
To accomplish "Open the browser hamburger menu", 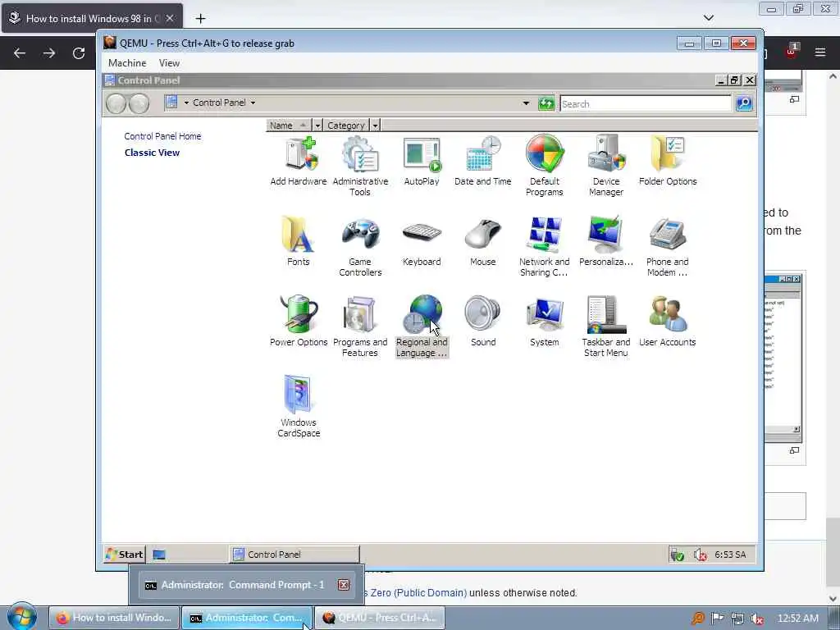I will pos(819,52).
